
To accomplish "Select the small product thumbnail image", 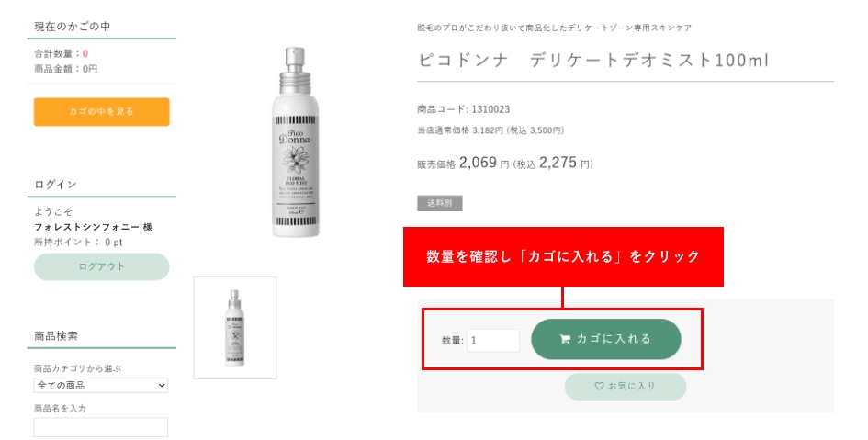I will (x=235, y=328).
